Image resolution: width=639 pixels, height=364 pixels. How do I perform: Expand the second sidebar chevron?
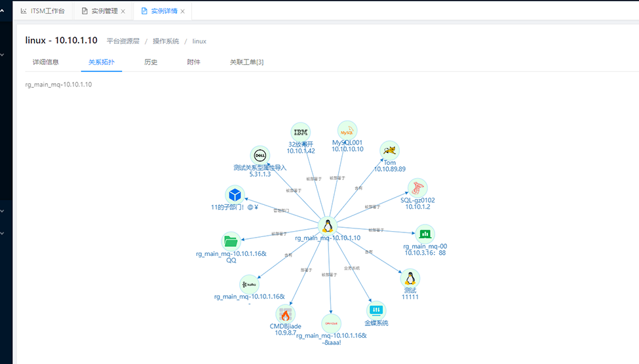pos(2,54)
